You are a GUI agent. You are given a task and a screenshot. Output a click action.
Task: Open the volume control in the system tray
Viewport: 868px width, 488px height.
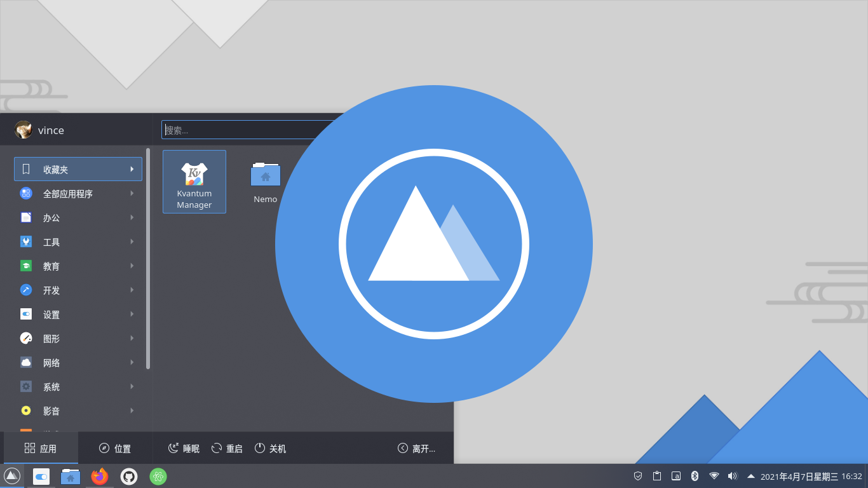[x=732, y=475]
